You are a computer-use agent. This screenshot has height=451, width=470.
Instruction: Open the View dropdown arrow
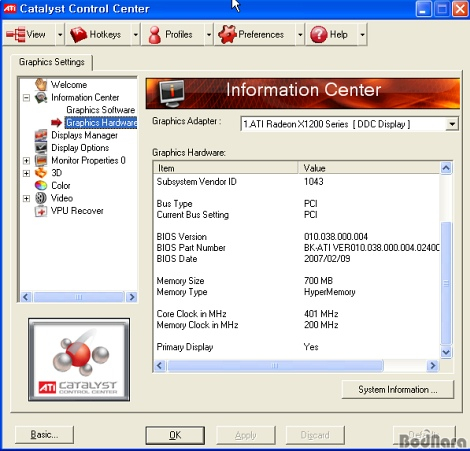[x=60, y=34]
